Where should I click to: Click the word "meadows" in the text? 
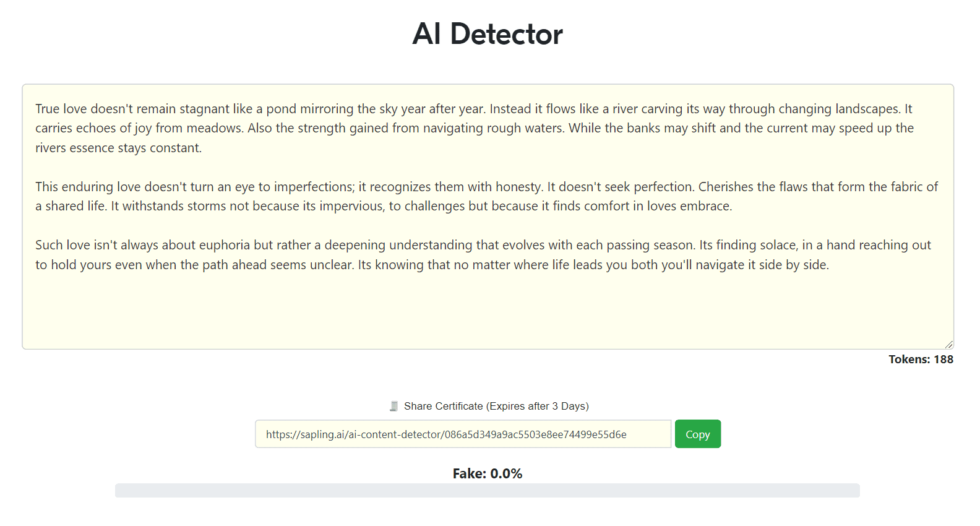(x=215, y=128)
